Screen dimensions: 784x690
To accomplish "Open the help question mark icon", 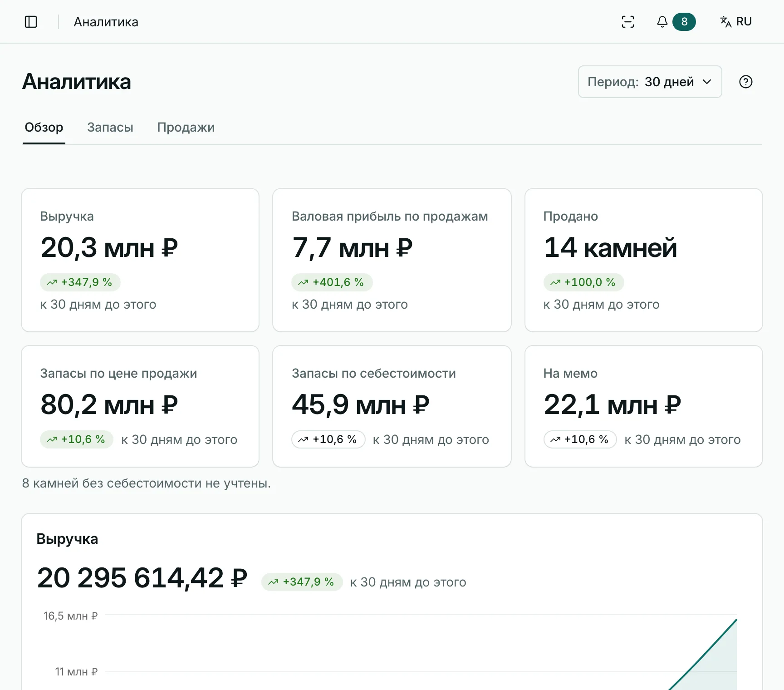I will pyautogui.click(x=746, y=82).
